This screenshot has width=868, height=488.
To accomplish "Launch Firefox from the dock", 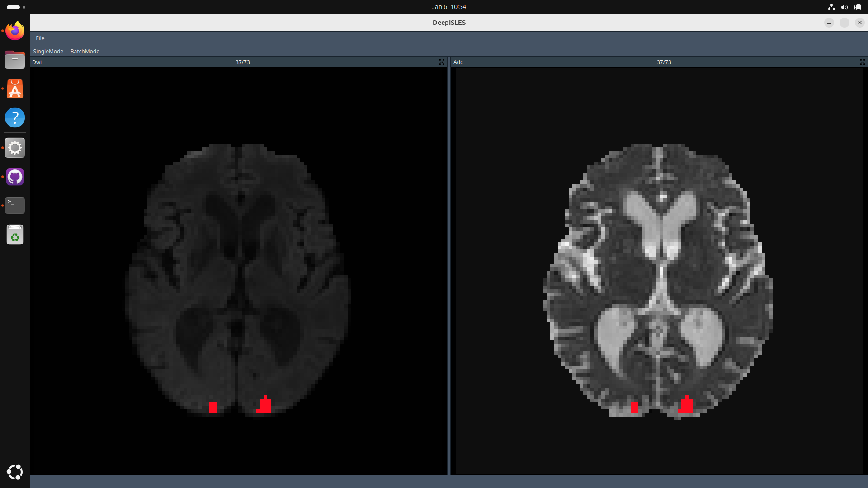I will (15, 31).
